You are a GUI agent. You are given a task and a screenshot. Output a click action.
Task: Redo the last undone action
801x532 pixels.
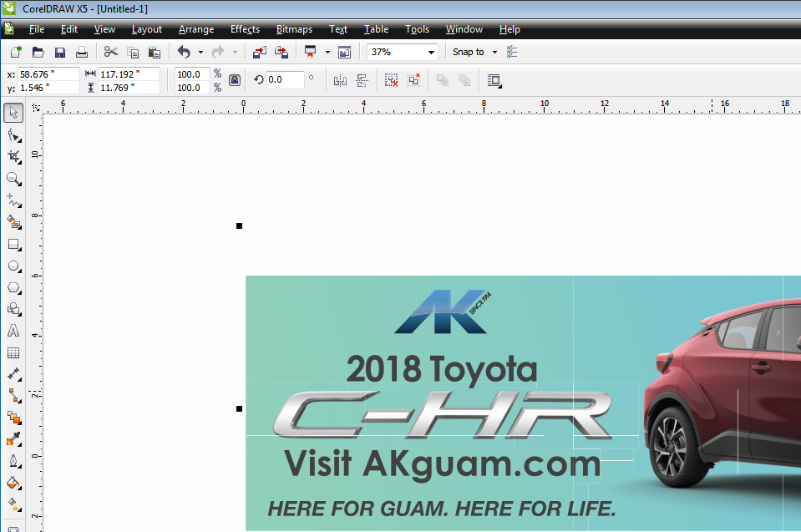click(218, 52)
